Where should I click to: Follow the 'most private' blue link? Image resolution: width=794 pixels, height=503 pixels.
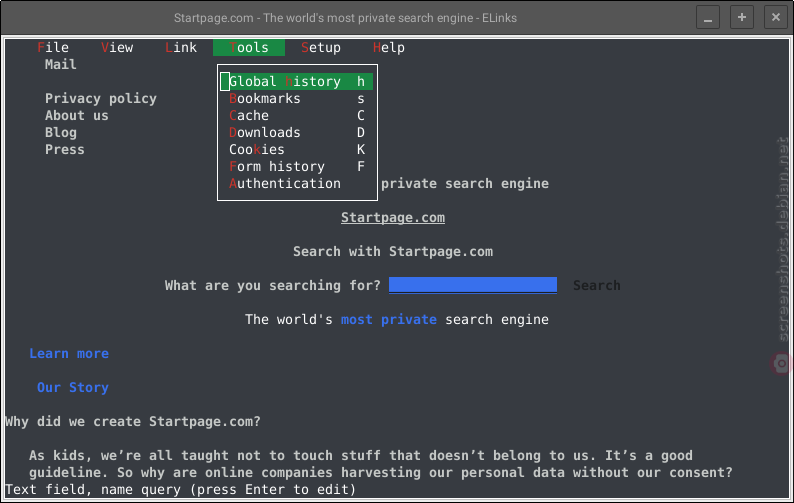point(389,320)
